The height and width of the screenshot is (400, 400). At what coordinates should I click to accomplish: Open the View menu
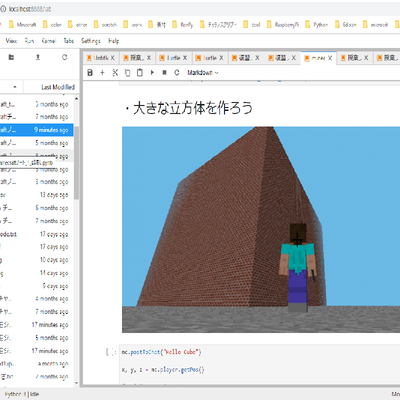point(11,41)
